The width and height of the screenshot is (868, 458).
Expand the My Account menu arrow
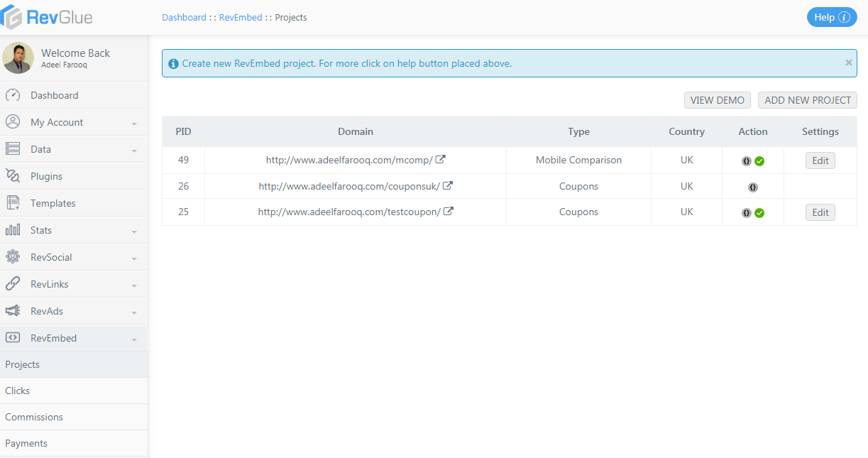click(x=134, y=124)
